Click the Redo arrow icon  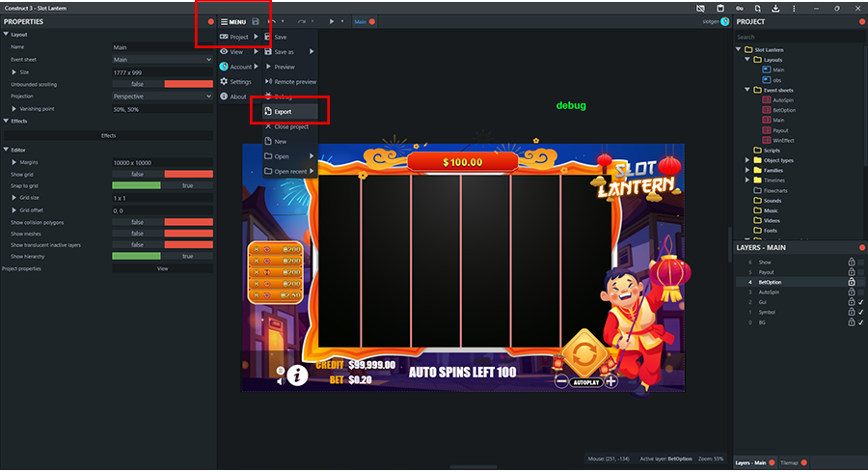301,21
